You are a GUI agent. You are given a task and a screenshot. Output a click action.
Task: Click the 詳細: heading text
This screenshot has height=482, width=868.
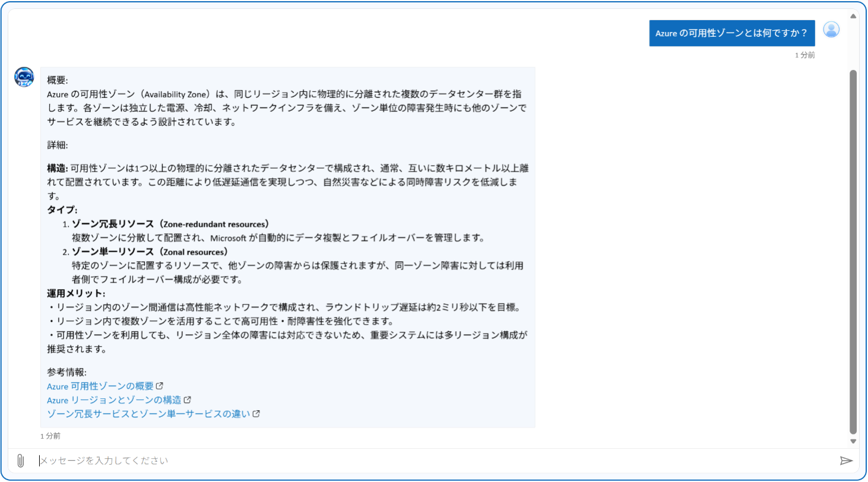click(x=58, y=145)
